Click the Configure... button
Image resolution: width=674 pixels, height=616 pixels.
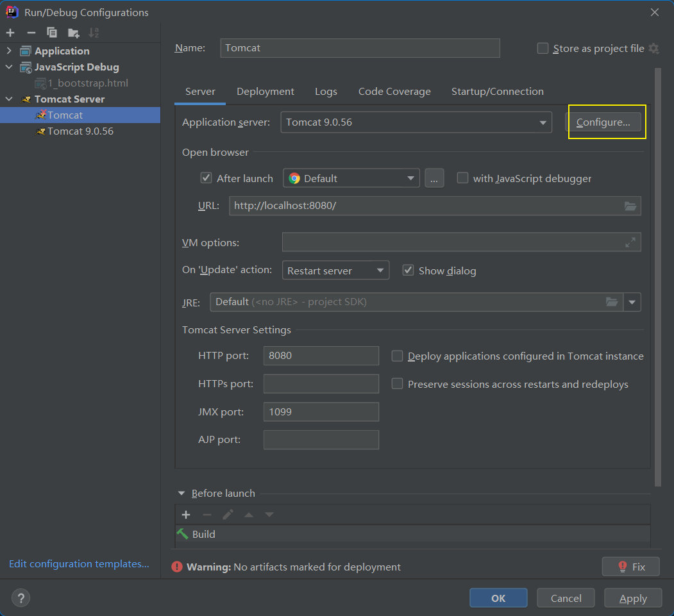(x=603, y=122)
